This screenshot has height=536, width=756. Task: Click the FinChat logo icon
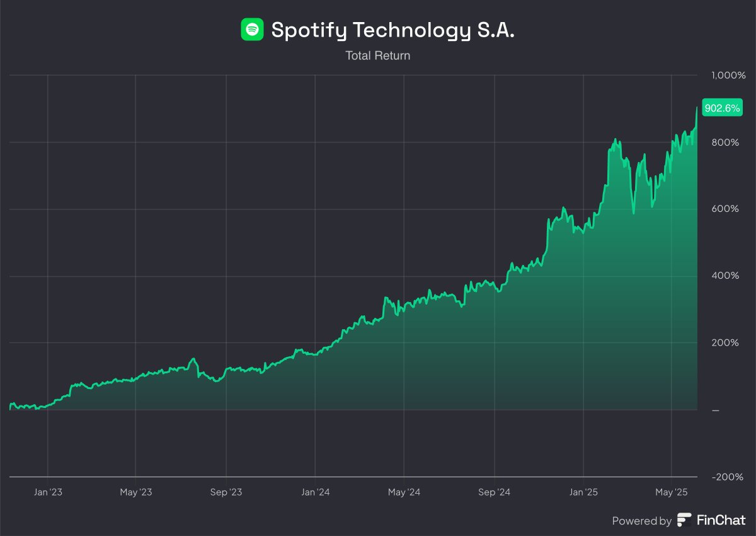coord(684,520)
